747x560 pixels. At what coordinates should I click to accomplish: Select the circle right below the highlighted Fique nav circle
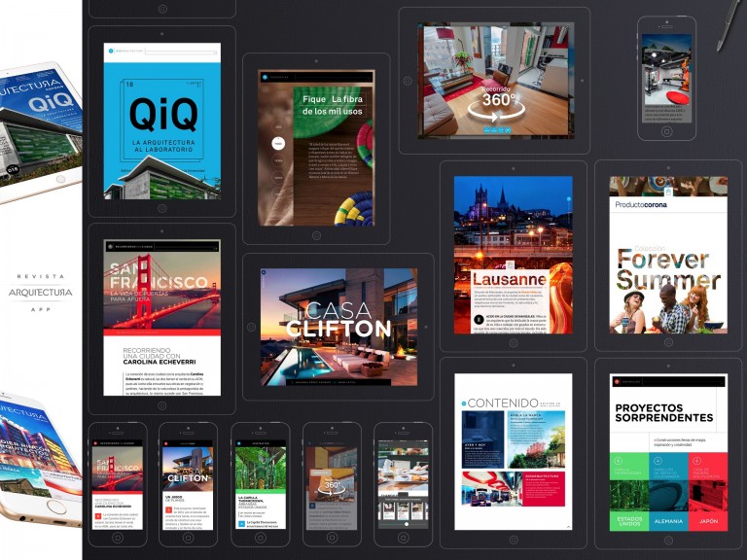coord(278,160)
